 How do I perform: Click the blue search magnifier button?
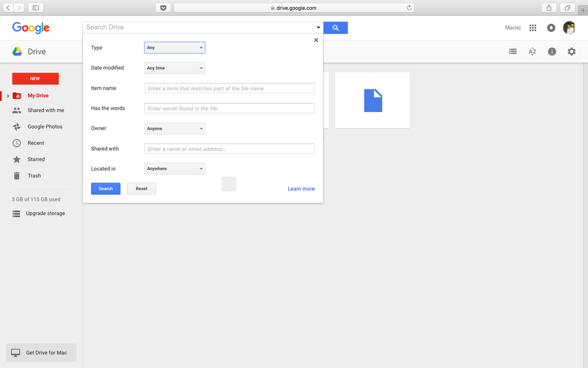point(336,28)
